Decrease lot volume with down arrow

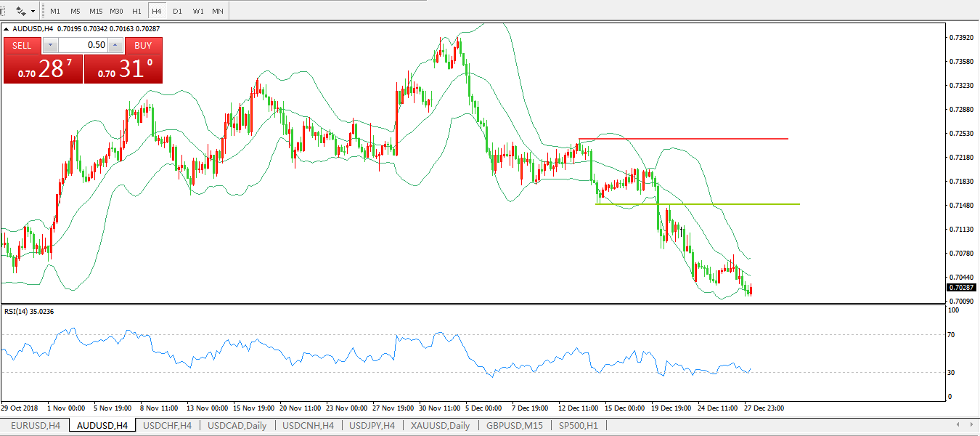[49, 45]
